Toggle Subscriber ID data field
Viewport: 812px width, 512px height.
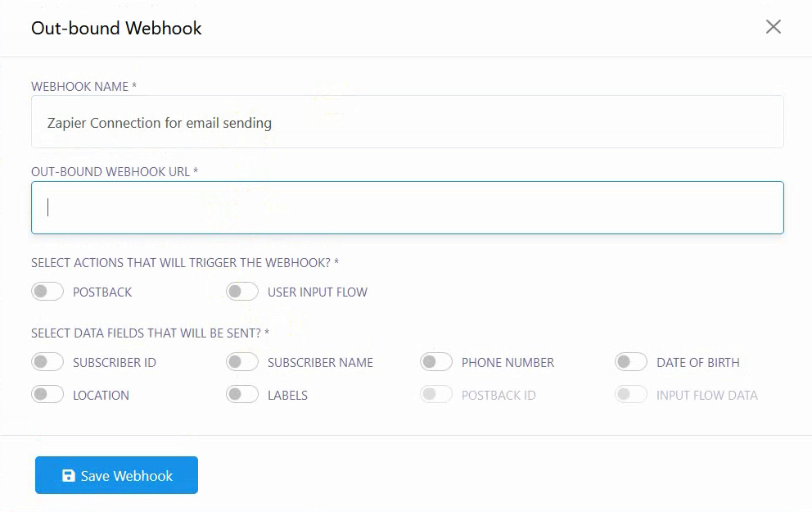(47, 362)
